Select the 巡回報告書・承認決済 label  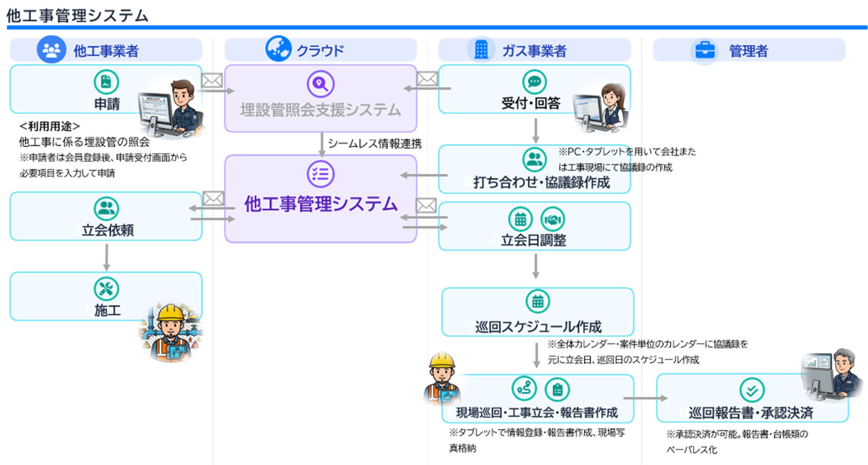(751, 413)
